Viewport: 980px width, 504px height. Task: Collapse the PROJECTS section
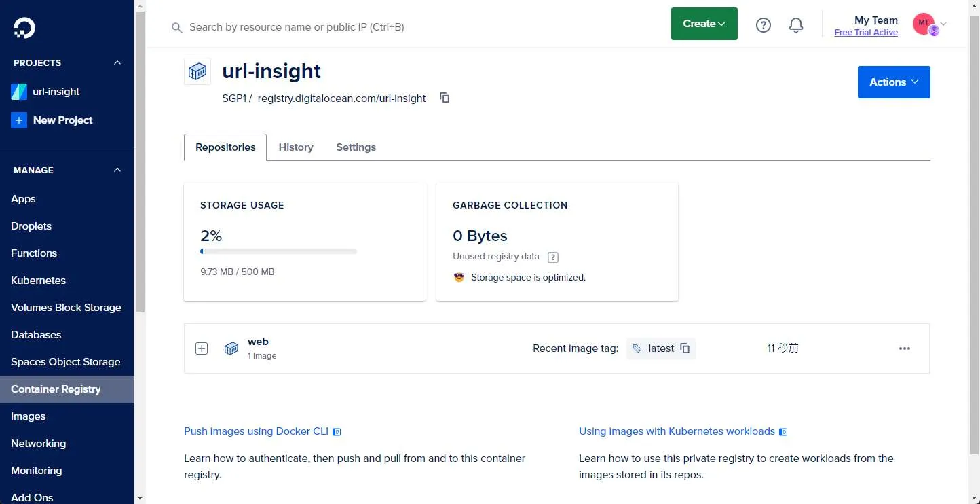pyautogui.click(x=117, y=62)
